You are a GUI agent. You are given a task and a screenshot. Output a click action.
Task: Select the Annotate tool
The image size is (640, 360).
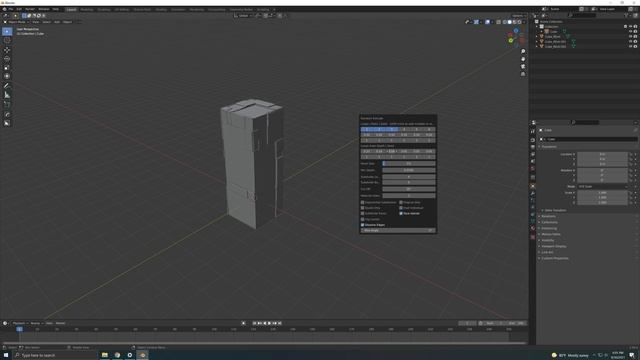click(7, 86)
